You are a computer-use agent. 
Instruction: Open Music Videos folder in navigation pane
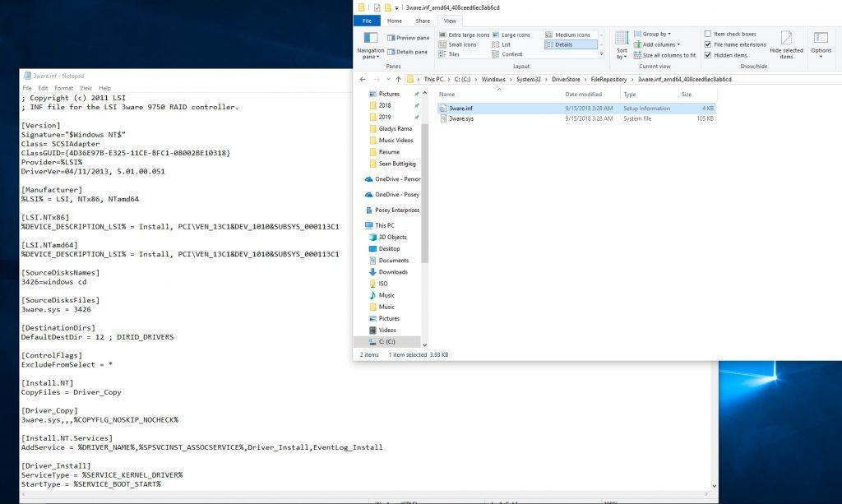tap(391, 141)
